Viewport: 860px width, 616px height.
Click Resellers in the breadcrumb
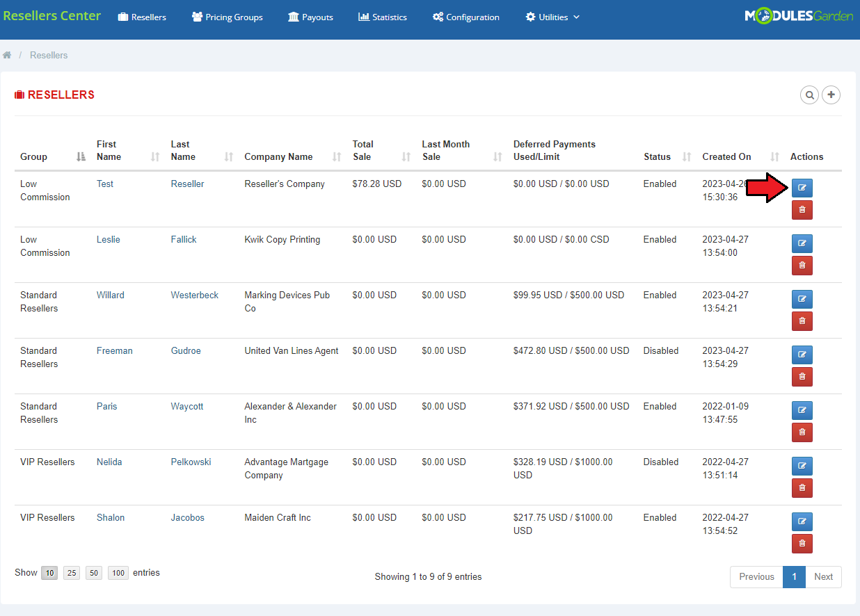(x=49, y=55)
